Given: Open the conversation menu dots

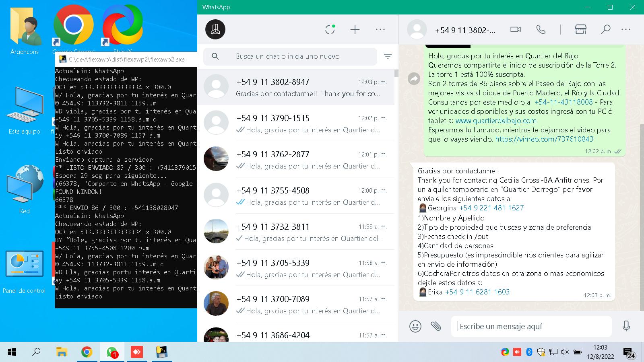Looking at the screenshot, I should [x=626, y=29].
